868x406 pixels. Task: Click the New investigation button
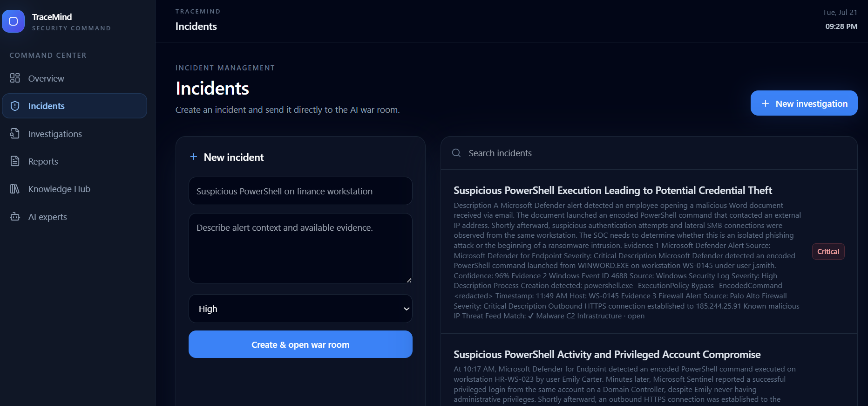(x=804, y=103)
